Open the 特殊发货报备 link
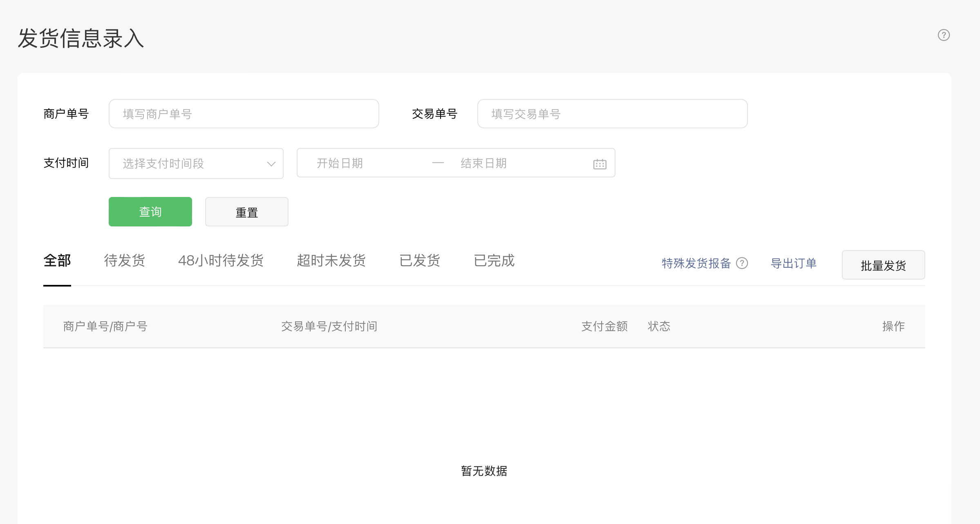This screenshot has height=524, width=980. [x=696, y=263]
